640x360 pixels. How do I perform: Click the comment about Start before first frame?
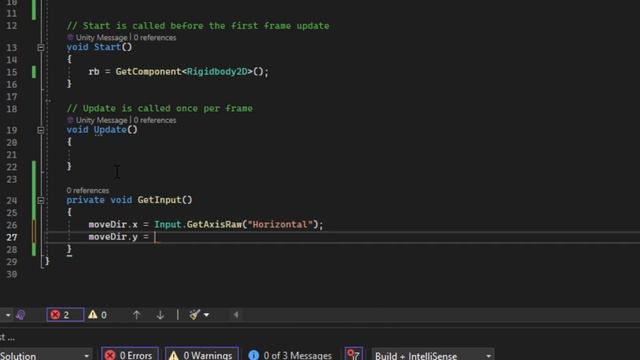[x=198, y=26]
